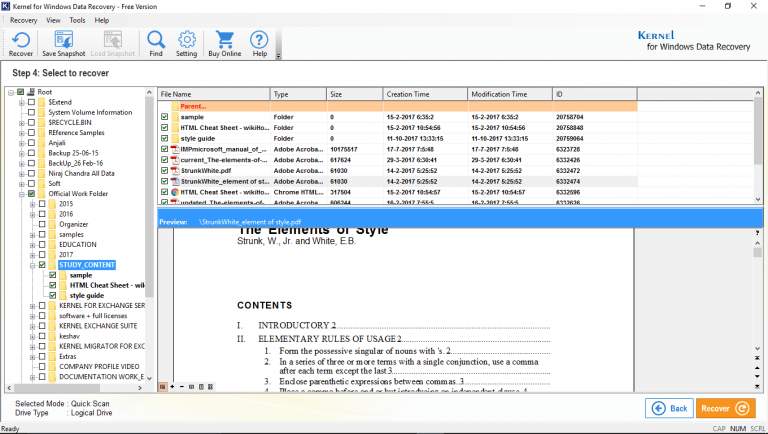The height and width of the screenshot is (434, 768).
Task: Click the Parent folder icon in file list
Action: [x=175, y=106]
